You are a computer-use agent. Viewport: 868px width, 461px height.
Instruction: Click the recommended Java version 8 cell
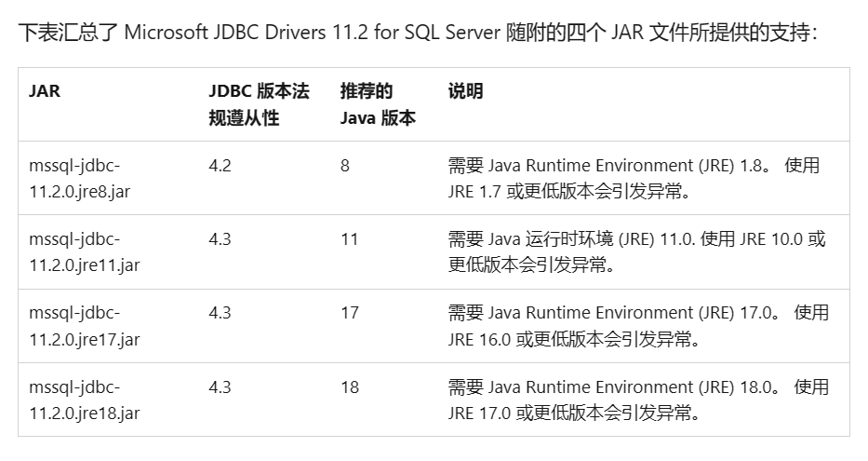point(345,165)
